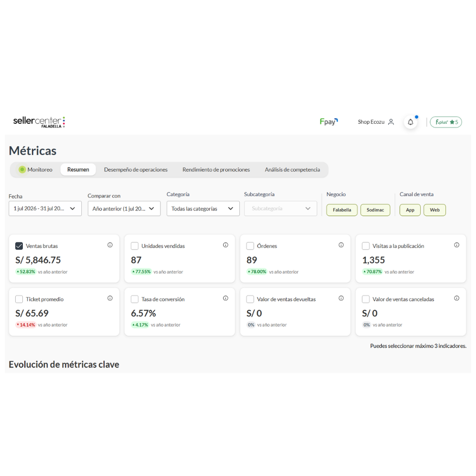Show info for Ventas brutas
The height and width of the screenshot is (476, 476).
pos(110,245)
